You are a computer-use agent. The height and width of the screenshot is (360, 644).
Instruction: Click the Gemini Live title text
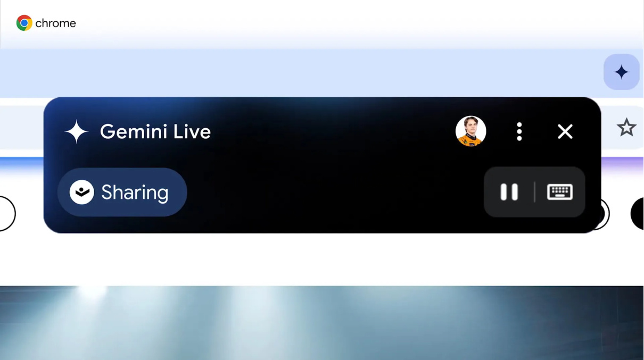[x=155, y=131]
